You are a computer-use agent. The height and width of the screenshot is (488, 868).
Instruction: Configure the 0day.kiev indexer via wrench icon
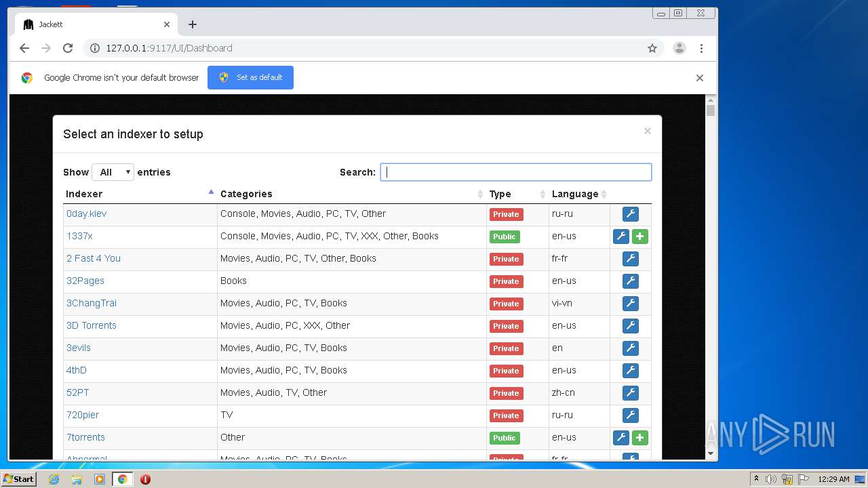[x=631, y=214]
